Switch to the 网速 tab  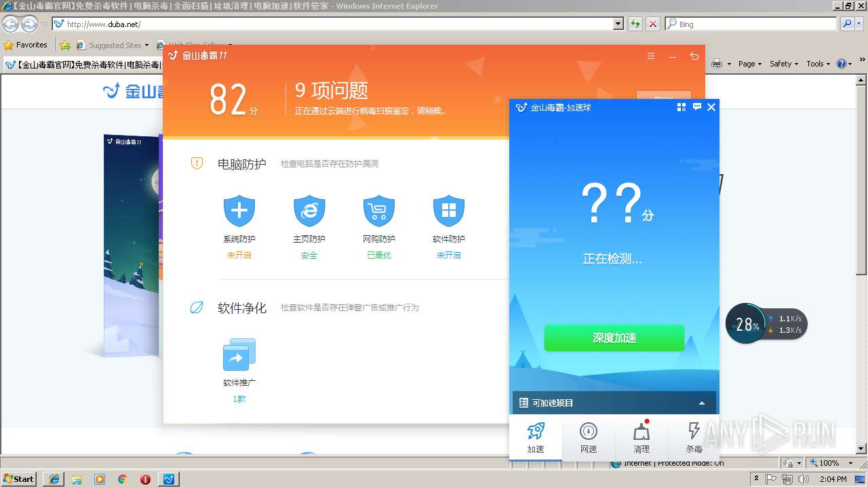[x=589, y=438]
